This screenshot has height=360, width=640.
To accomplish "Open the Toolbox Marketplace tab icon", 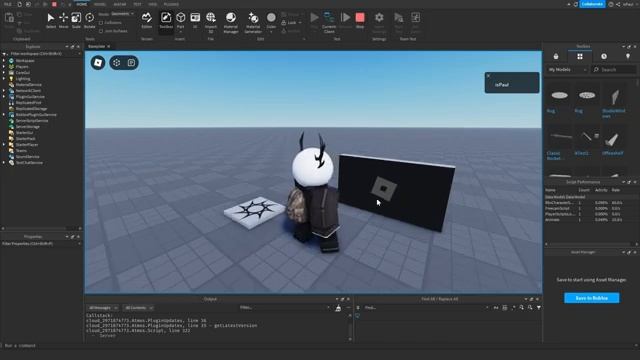I will 556,56.
